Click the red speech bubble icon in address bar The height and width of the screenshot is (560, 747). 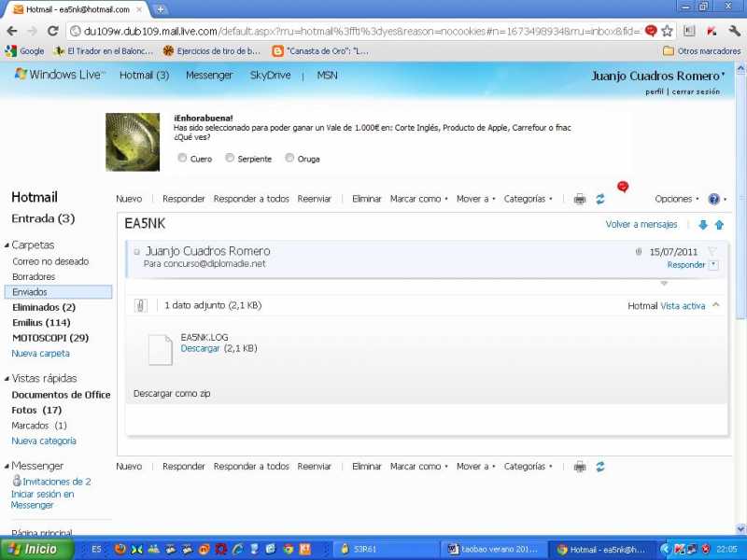point(651,31)
